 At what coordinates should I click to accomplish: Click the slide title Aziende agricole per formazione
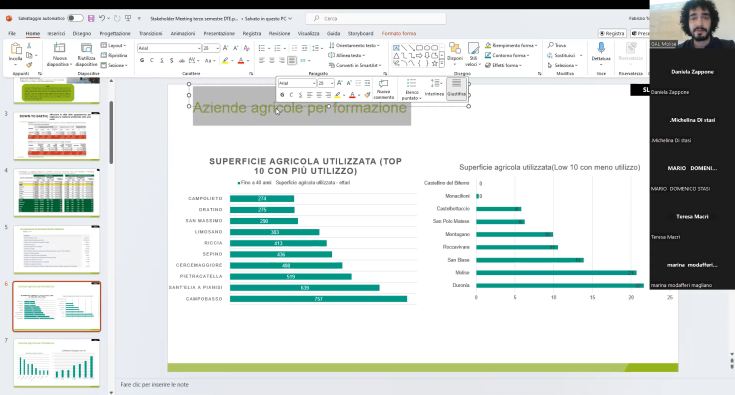click(x=300, y=107)
